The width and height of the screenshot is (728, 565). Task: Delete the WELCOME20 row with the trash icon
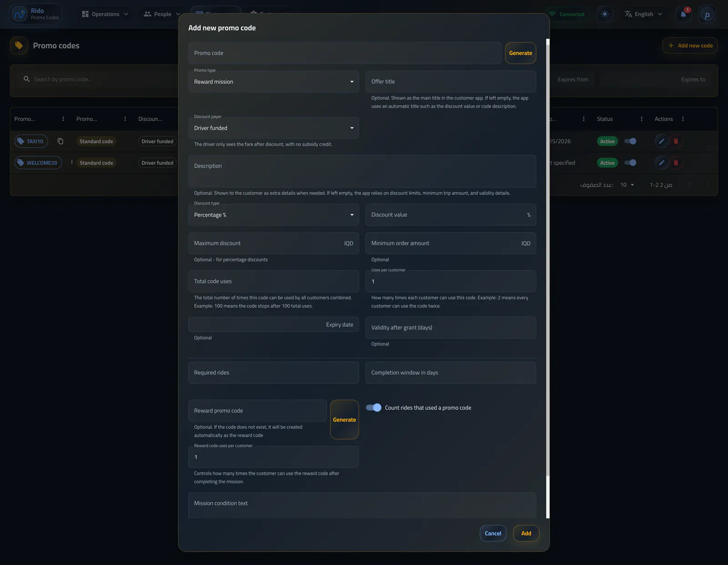676,163
